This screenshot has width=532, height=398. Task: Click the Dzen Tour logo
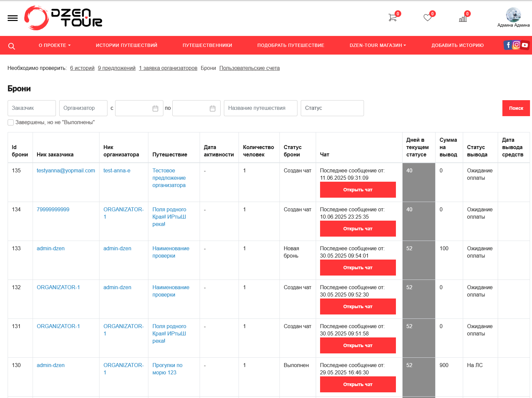pyautogui.click(x=63, y=18)
